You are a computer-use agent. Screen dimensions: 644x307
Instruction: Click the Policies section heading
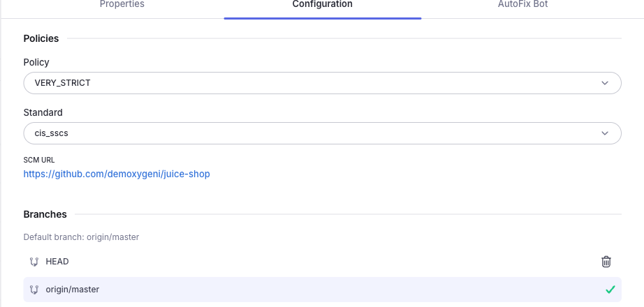[41, 38]
